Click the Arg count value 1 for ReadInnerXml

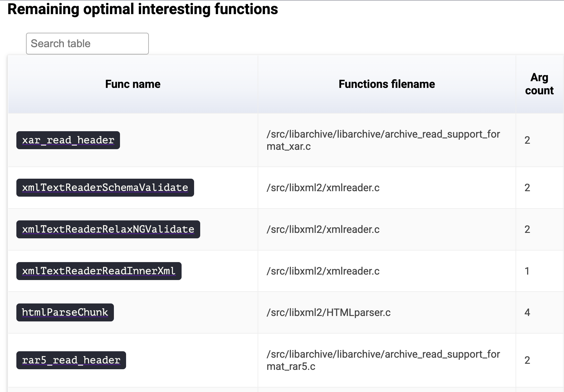(x=526, y=271)
